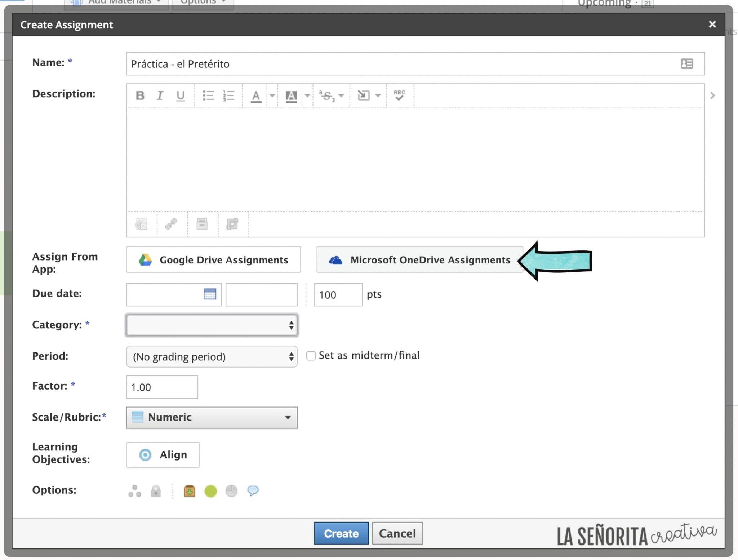Apply text color with the A icon
The image size is (738, 560).
click(256, 96)
